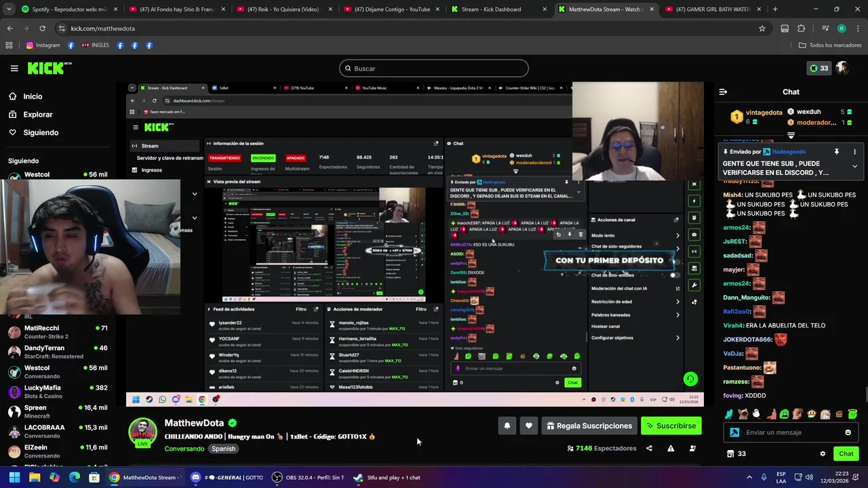The width and height of the screenshot is (868, 488).
Task: Open LuckyMafia channel in the sidebar
Action: 57,392
